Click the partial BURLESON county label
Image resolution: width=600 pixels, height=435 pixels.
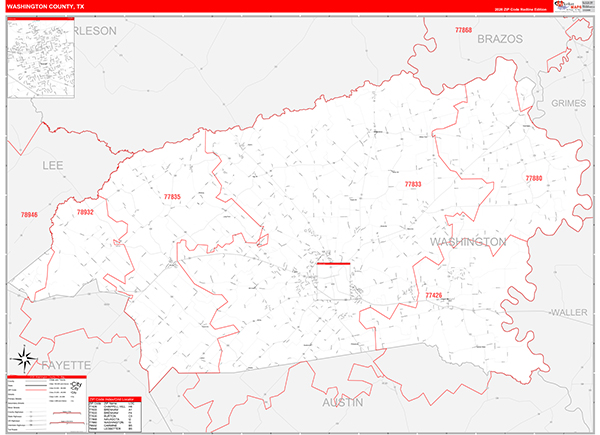click(96, 31)
